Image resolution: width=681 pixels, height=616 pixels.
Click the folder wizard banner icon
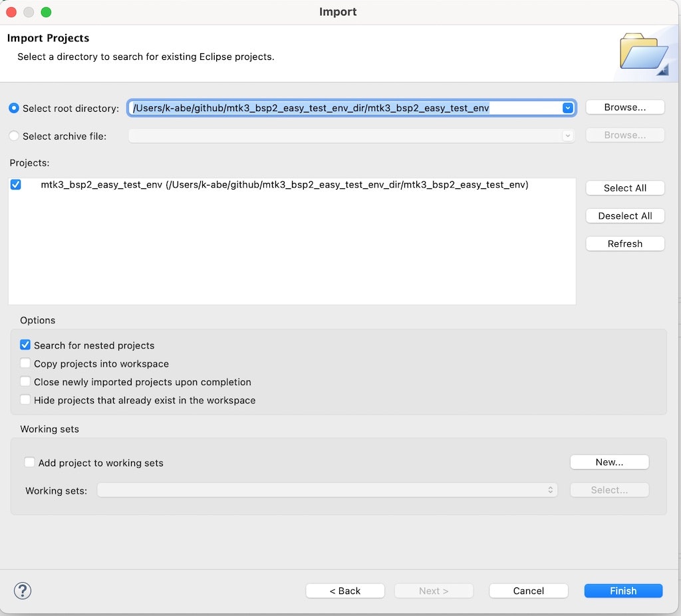tap(643, 51)
